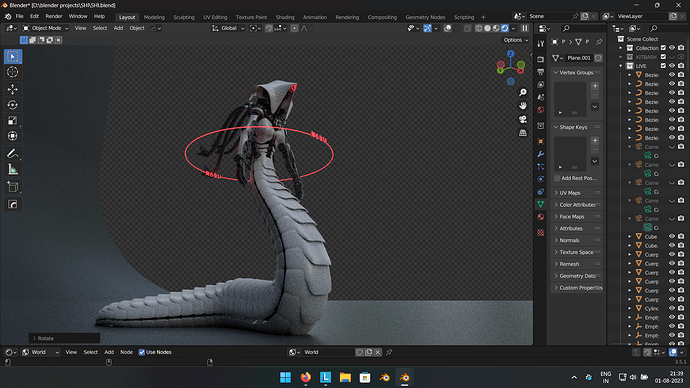The image size is (690, 388).
Task: Pause viewport render preview
Action: point(525,28)
